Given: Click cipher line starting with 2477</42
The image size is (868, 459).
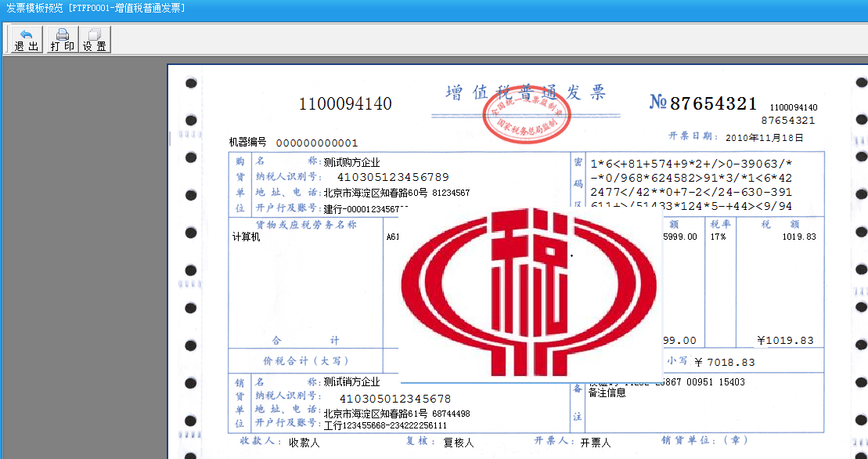Looking at the screenshot, I should click(691, 193).
